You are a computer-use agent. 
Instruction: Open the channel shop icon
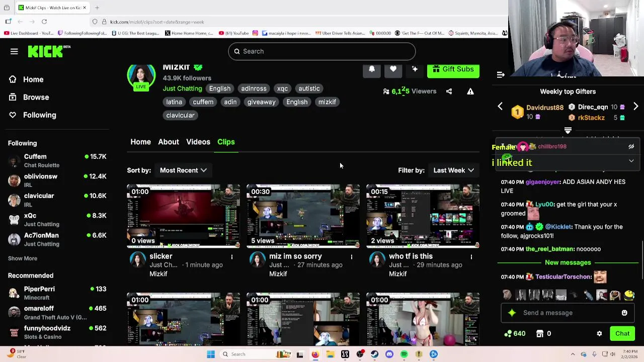[x=540, y=333]
